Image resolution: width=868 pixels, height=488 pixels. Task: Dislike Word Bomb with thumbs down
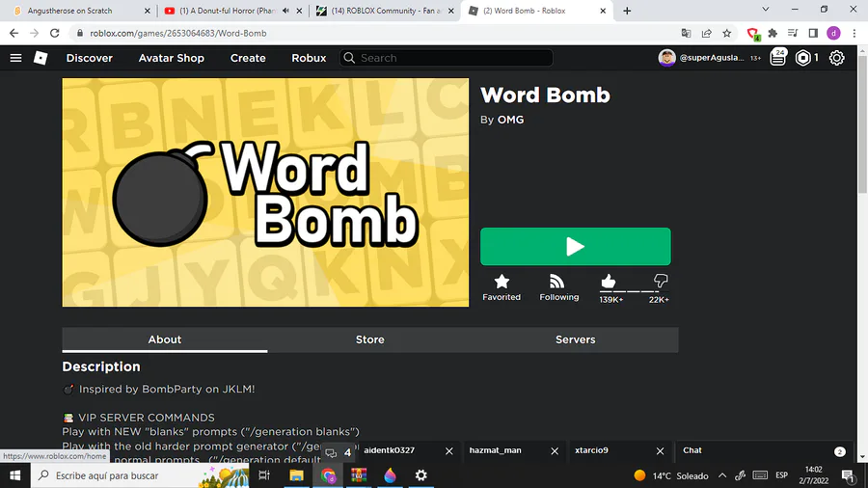(661, 281)
